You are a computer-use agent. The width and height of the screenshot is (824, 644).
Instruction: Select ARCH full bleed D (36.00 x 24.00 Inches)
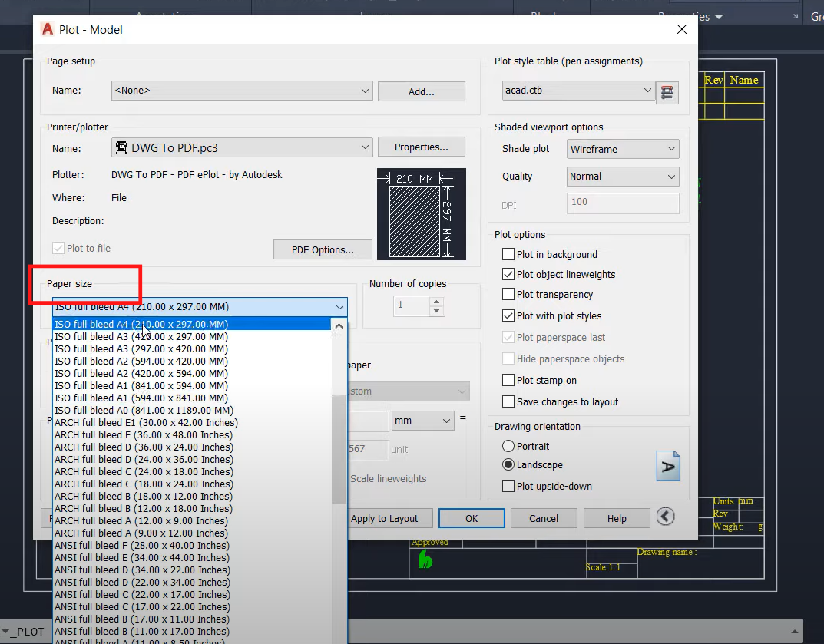click(x=192, y=447)
